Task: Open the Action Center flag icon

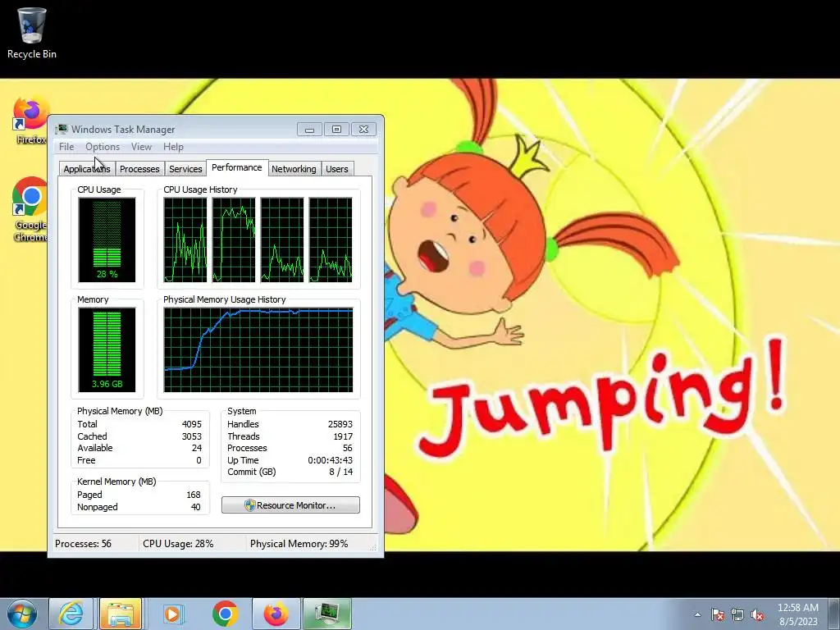Action: [x=718, y=614]
